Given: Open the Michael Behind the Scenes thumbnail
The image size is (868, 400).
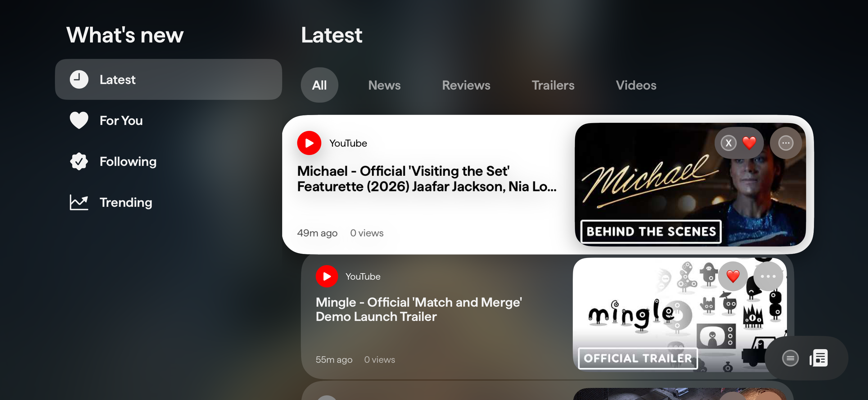Looking at the screenshot, I should pos(690,184).
